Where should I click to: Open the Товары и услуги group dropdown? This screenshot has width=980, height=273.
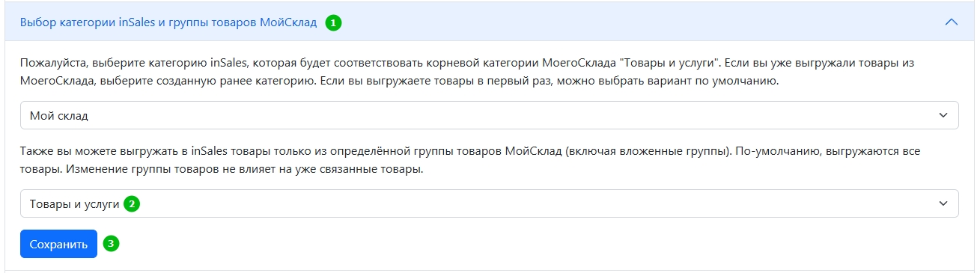tap(489, 203)
